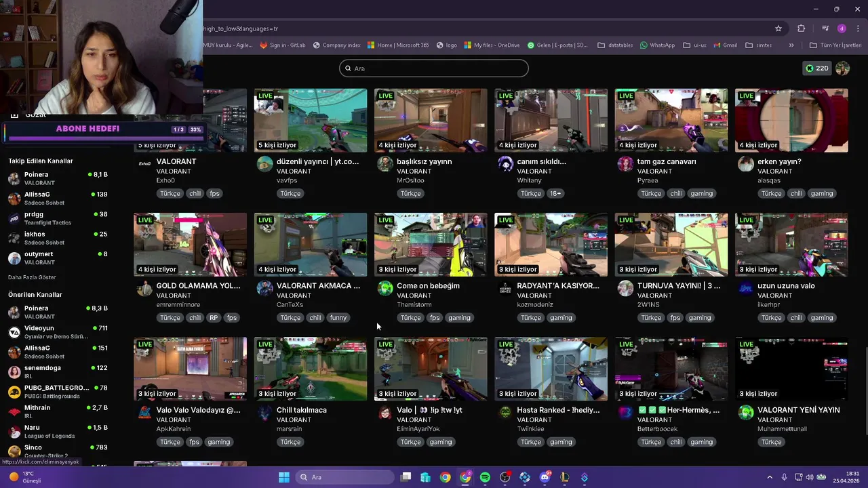Open Spotify from the taskbar
The width and height of the screenshot is (868, 488).
[x=485, y=477]
